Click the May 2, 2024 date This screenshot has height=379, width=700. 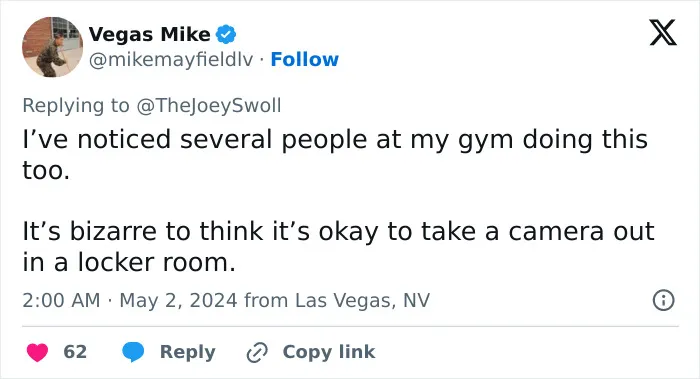click(x=178, y=300)
